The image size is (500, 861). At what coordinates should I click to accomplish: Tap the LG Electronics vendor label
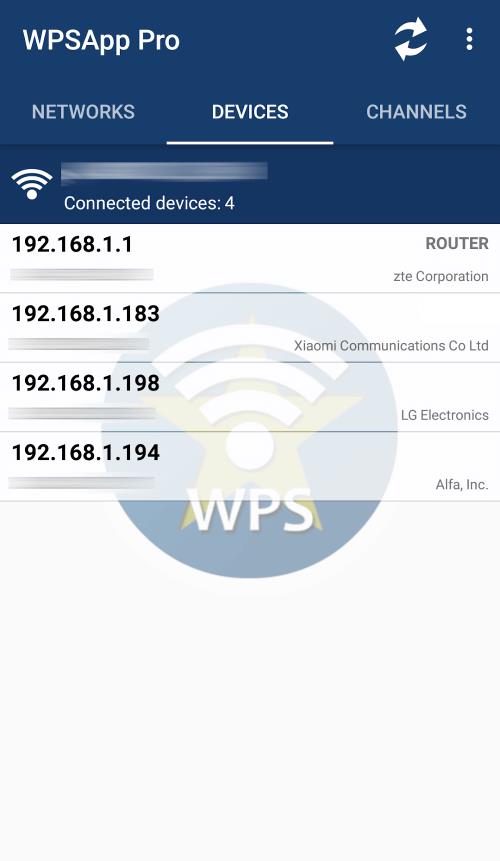(x=445, y=415)
